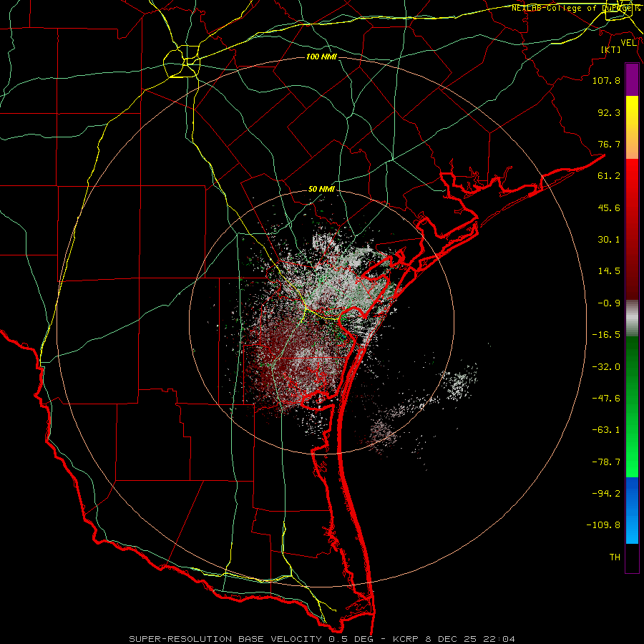Viewport: 644px width, 644px height.
Task: Click the Super-Resolution Base Velocity caption text
Action: pos(321,639)
